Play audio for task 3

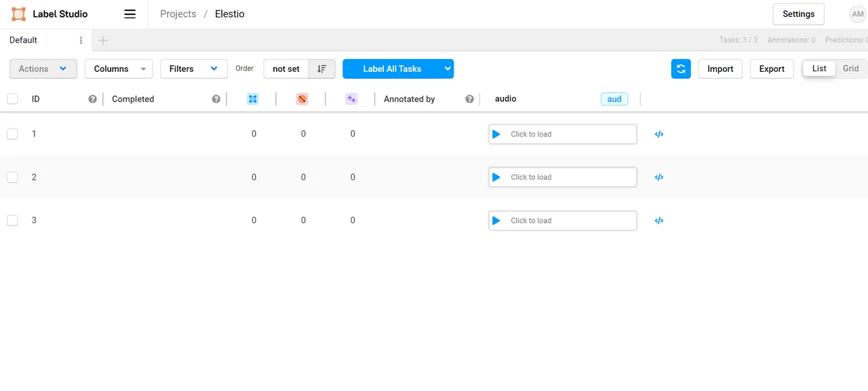pyautogui.click(x=496, y=220)
